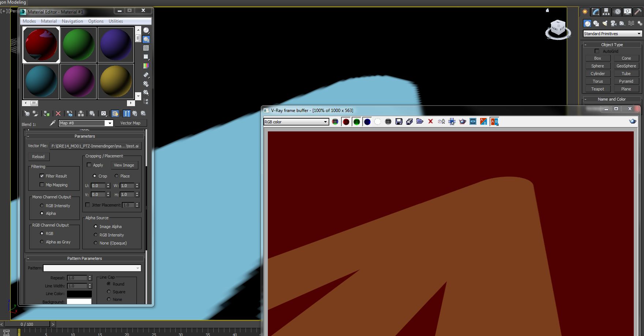This screenshot has height=336, width=644.
Task: Open the Material menu
Action: [49, 21]
